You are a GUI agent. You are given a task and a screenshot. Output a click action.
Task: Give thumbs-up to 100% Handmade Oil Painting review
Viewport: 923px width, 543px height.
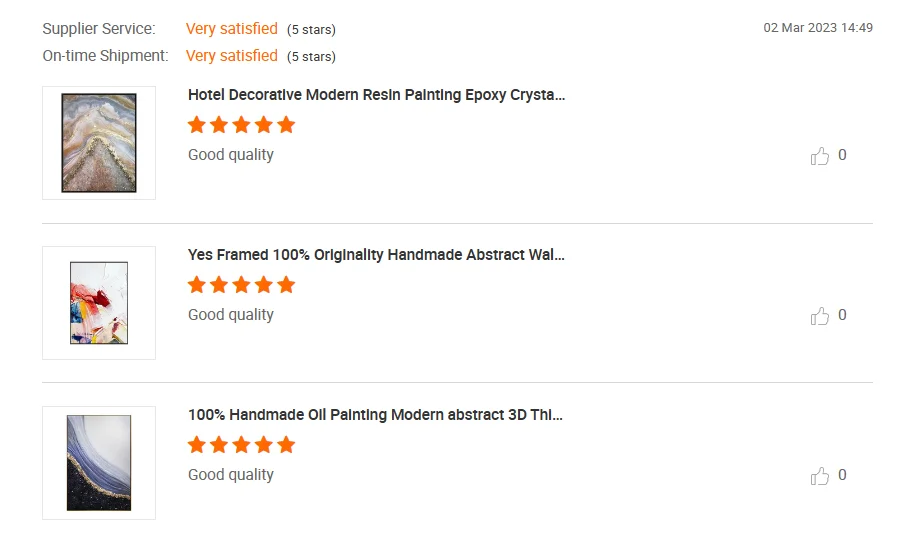pos(820,476)
